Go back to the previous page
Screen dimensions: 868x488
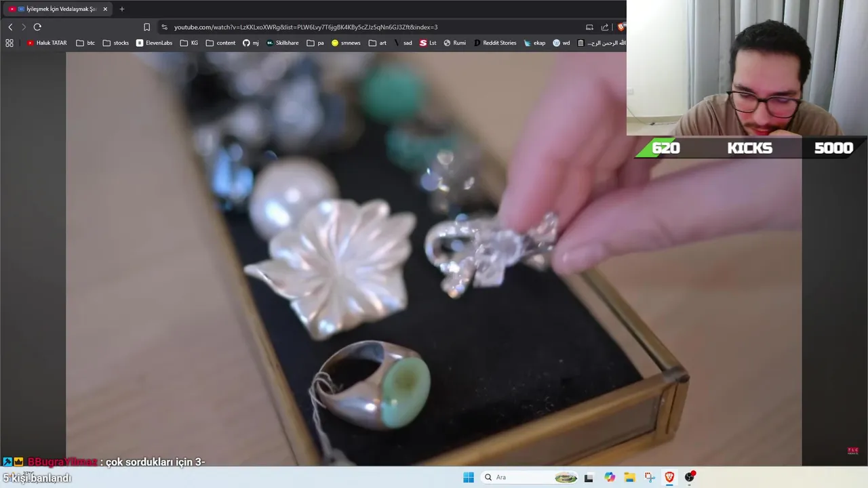pos(10,27)
